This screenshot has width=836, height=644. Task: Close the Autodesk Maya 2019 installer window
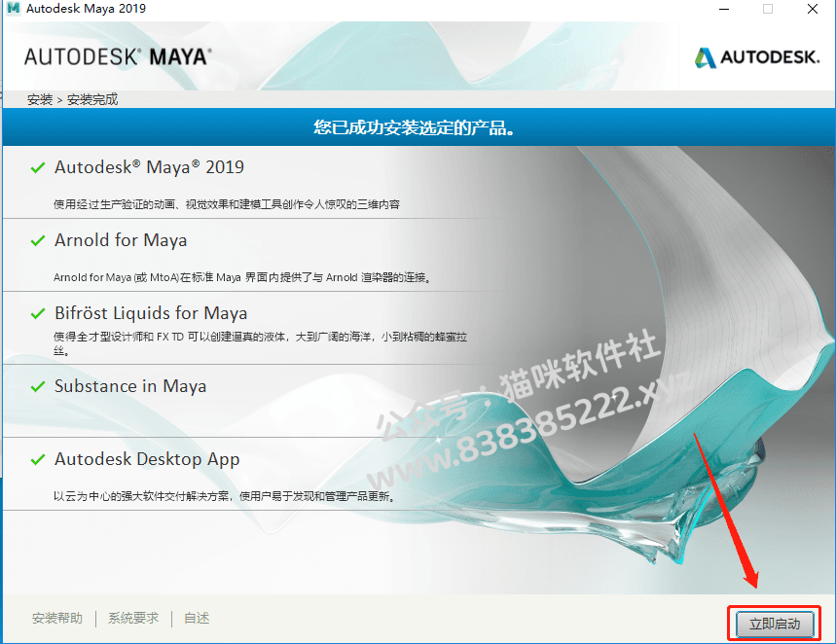click(813, 9)
